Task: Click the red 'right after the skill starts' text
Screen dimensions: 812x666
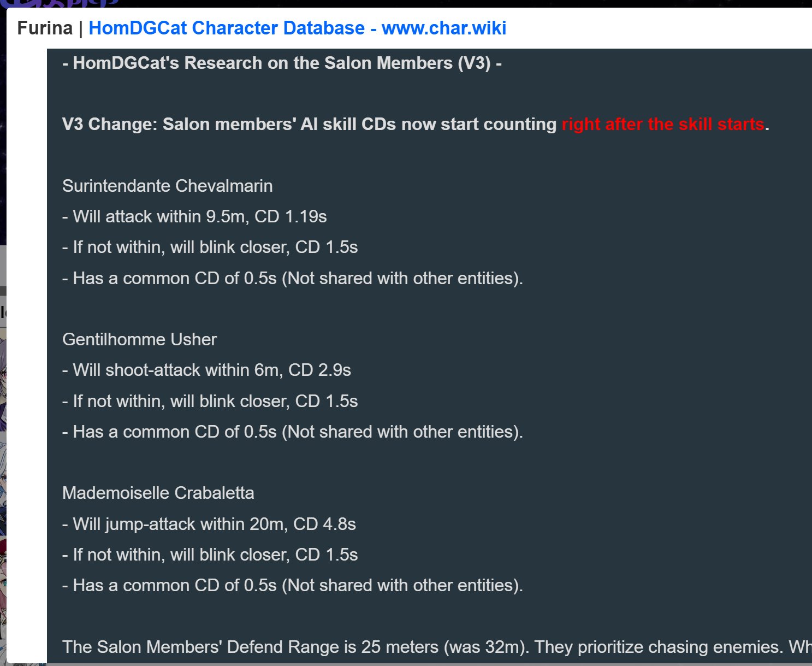Action: click(662, 124)
